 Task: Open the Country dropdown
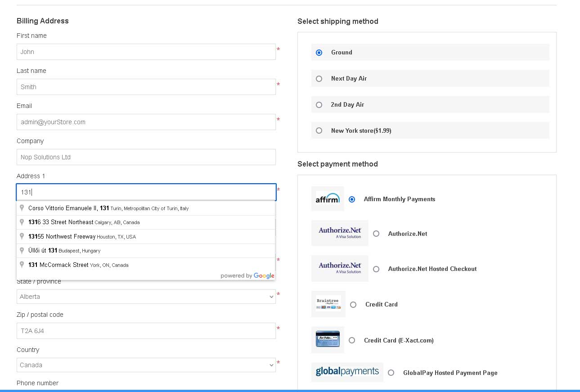pos(146,365)
